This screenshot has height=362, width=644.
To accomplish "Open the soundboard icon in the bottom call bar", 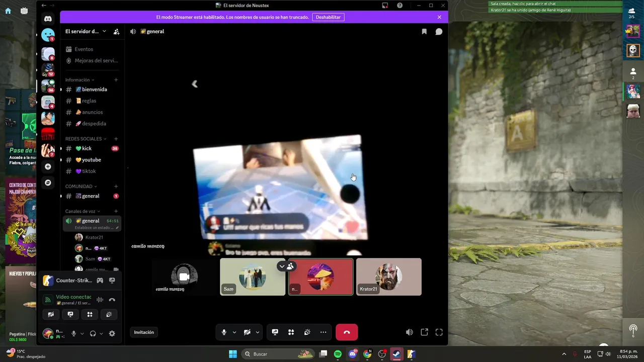I will 307,332.
